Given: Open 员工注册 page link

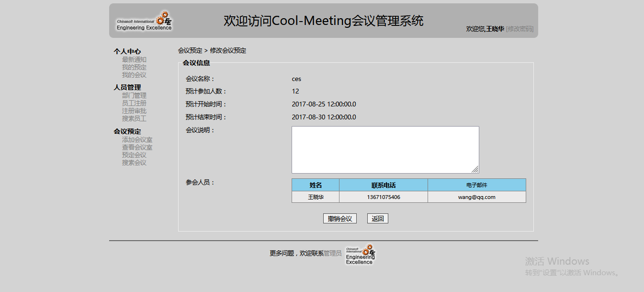Looking at the screenshot, I should click(134, 103).
